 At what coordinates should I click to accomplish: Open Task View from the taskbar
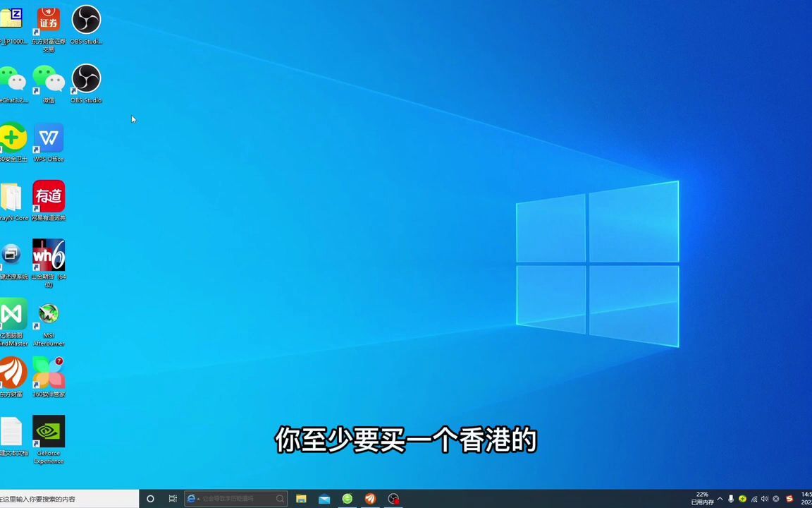(x=173, y=499)
